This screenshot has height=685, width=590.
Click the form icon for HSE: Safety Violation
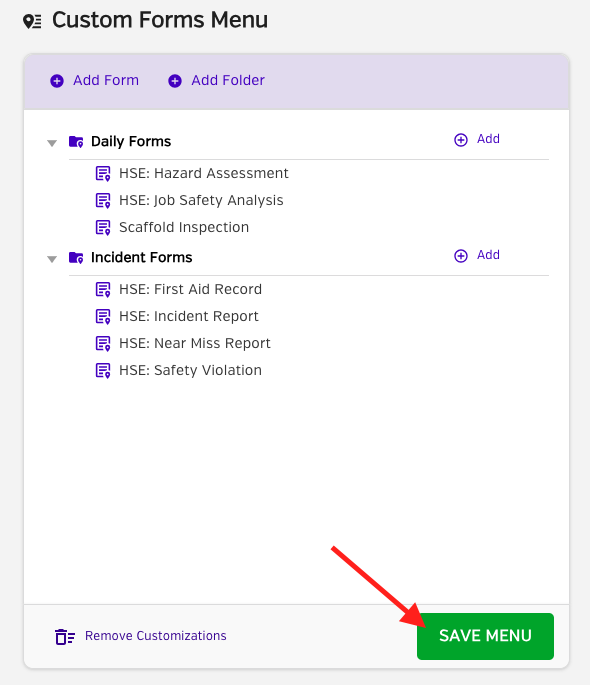pyautogui.click(x=103, y=371)
